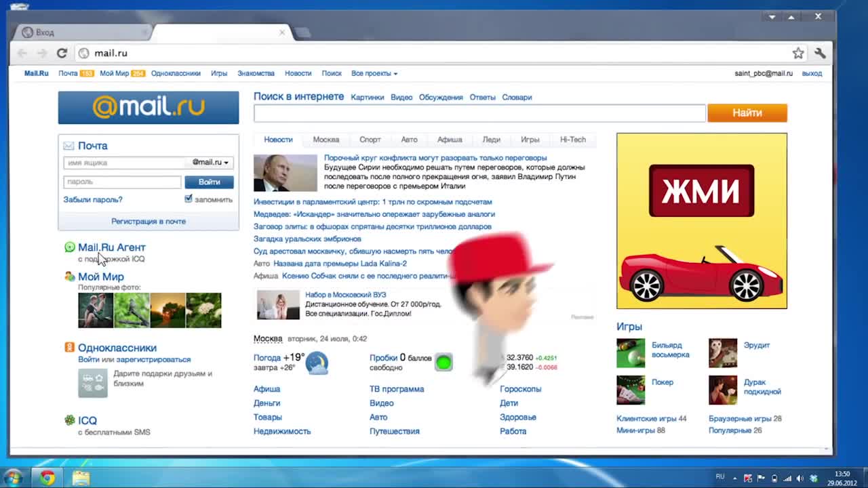Screen dimensions: 868x488
Task: Click the green traffic status indicator
Action: [443, 363]
